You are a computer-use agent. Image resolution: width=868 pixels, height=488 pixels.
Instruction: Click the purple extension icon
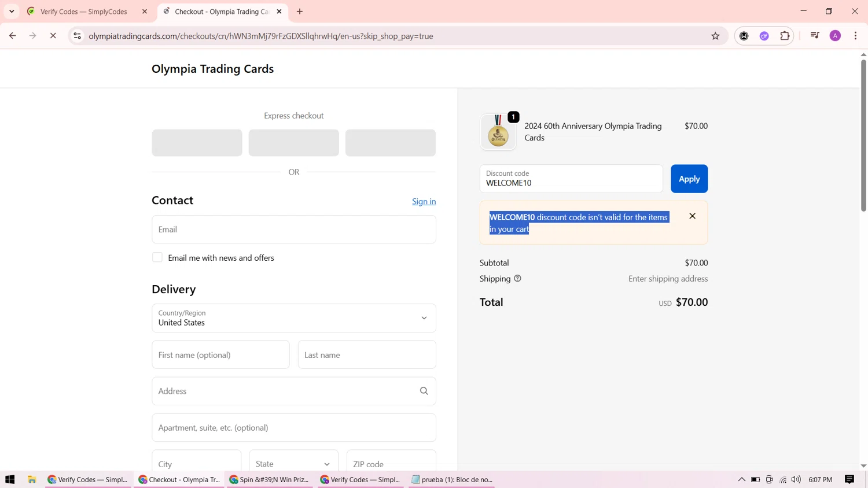(764, 36)
